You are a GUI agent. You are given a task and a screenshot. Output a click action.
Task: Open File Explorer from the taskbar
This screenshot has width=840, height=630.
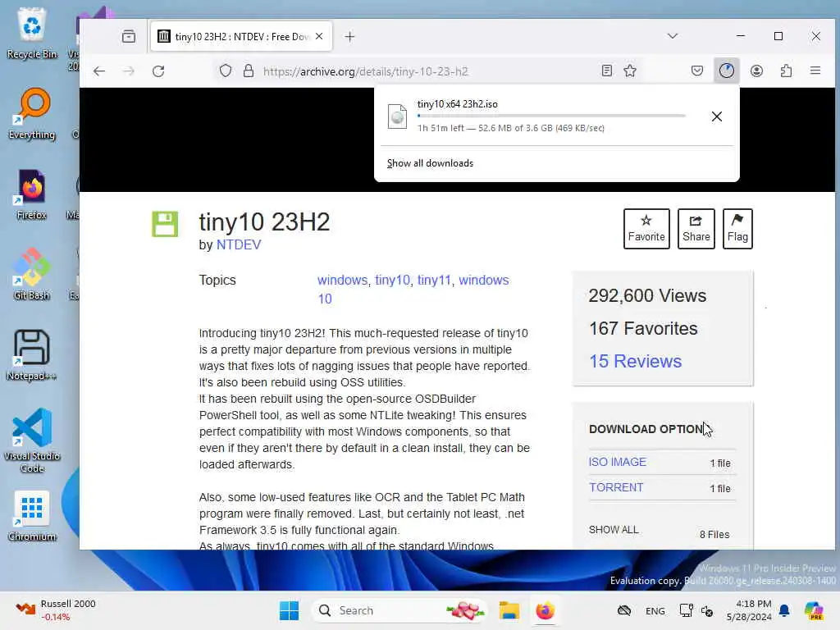tap(509, 610)
